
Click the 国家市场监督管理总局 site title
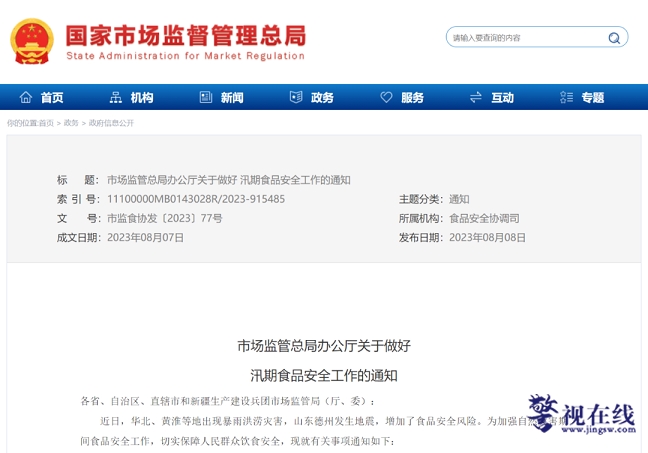tap(185, 35)
